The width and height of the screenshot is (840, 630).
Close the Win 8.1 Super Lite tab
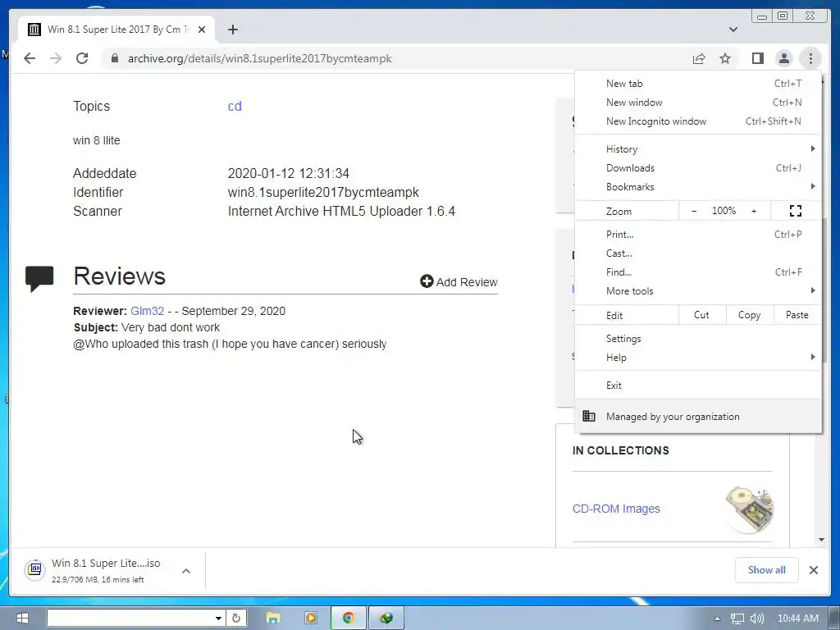coord(202,30)
